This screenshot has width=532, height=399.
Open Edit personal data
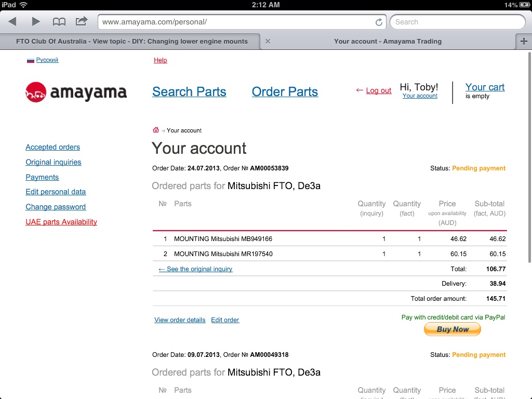tap(56, 192)
